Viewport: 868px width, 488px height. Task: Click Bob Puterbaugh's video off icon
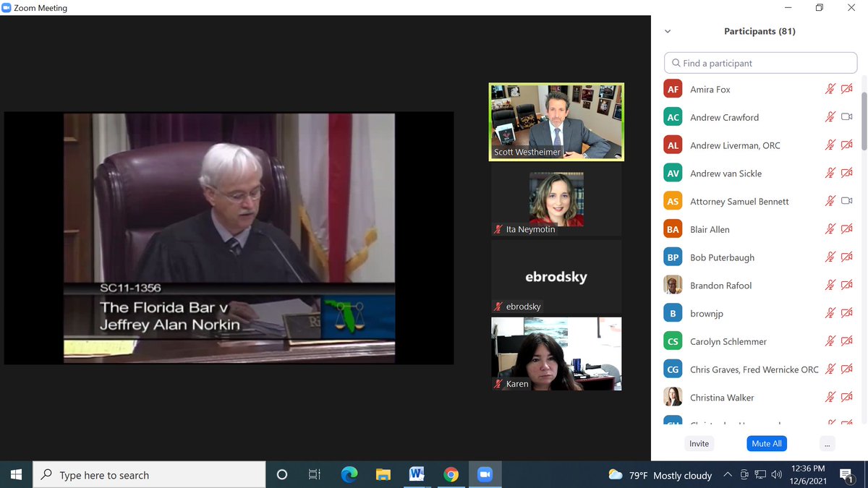[x=847, y=257]
